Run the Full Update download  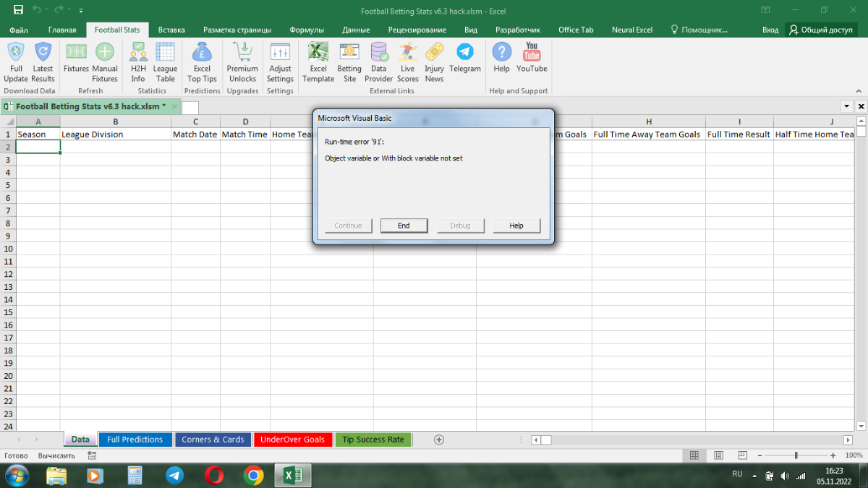[16, 63]
